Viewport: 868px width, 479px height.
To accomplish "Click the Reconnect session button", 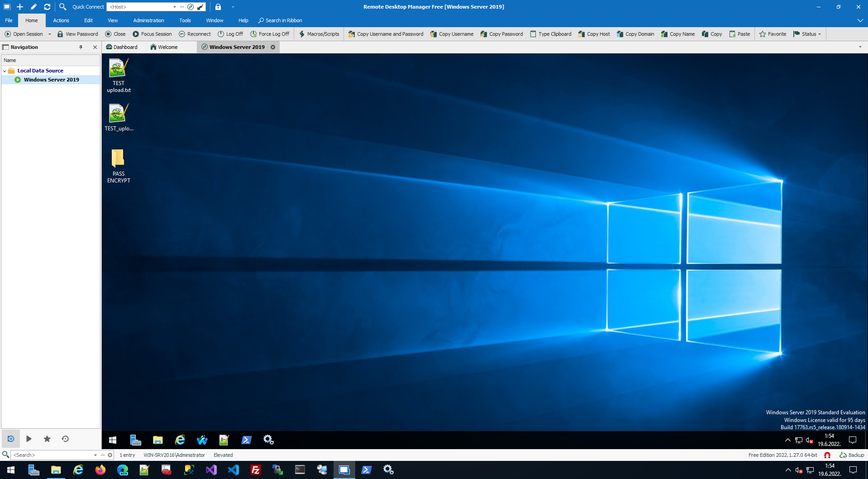I will (195, 34).
